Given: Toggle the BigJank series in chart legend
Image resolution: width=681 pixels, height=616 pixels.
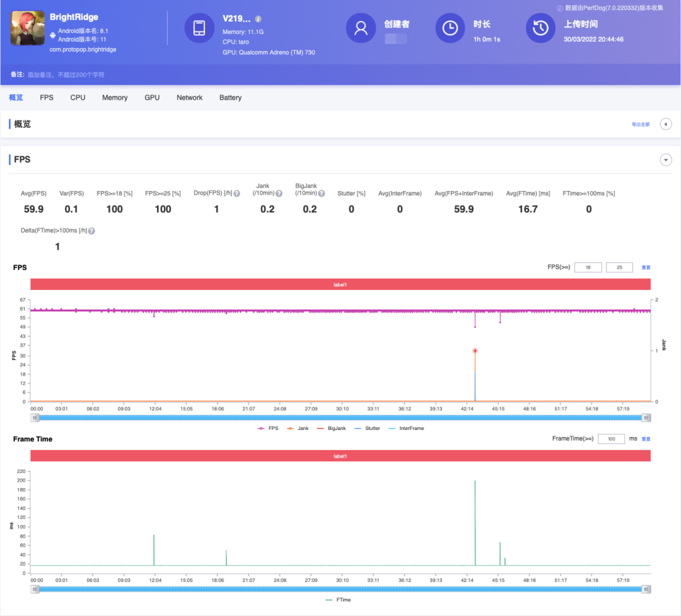Looking at the screenshot, I should point(332,428).
